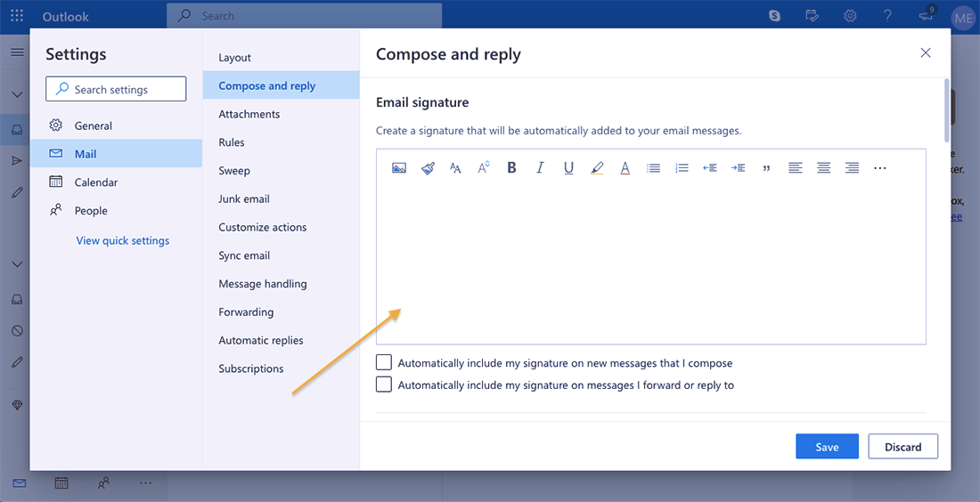Pick a font color

(625, 168)
